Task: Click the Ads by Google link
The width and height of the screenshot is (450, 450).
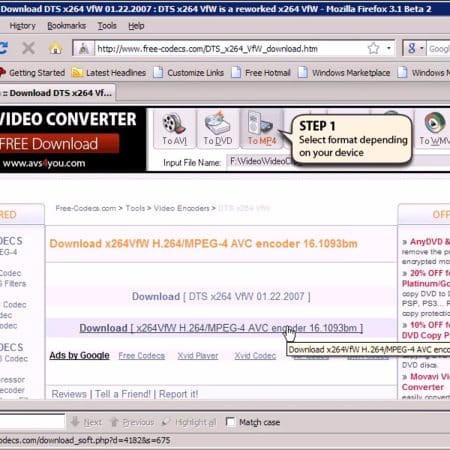Action: pos(79,356)
